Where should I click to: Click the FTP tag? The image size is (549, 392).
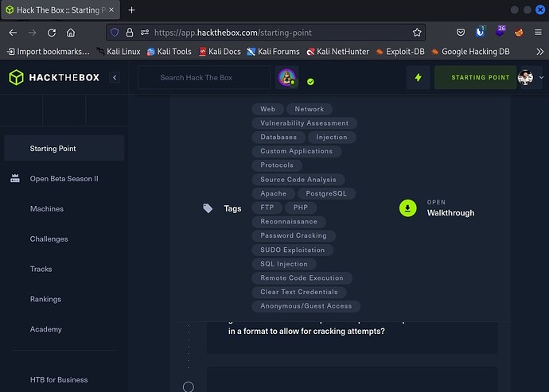267,208
